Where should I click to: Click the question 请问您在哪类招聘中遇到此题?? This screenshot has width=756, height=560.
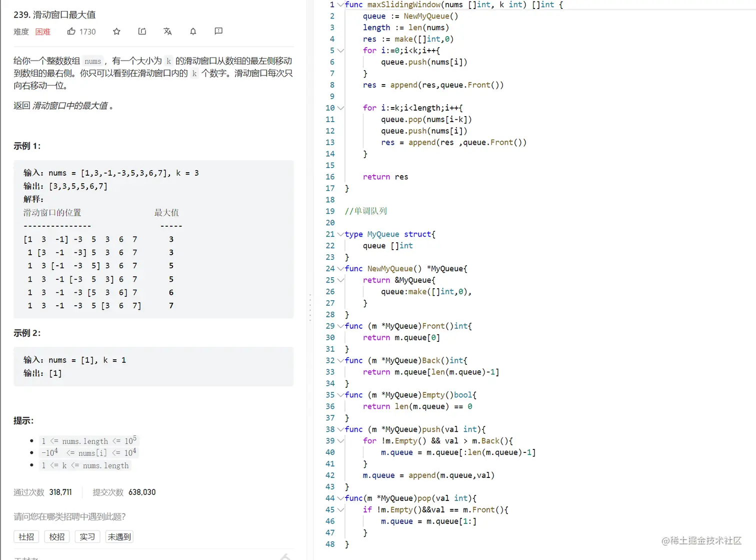tap(69, 517)
